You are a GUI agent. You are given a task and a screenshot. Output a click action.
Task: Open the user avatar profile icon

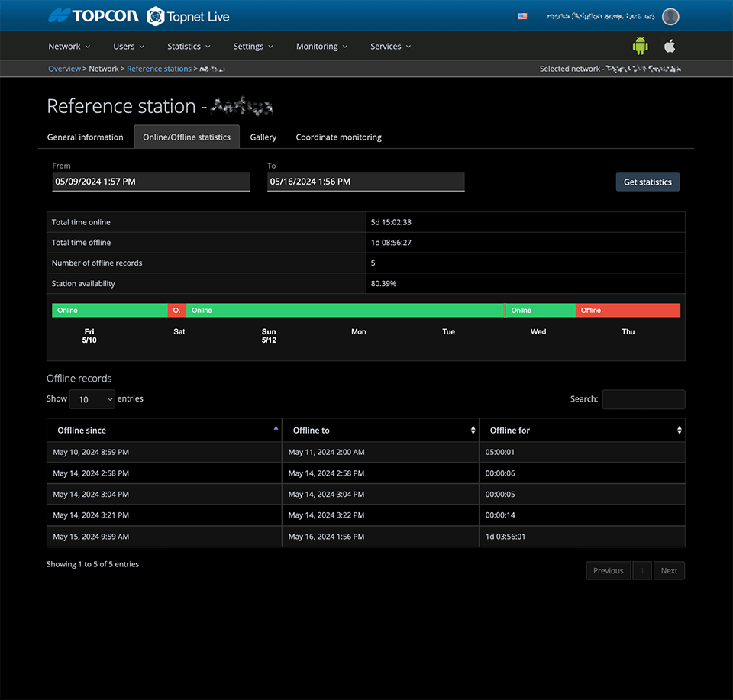pos(670,16)
